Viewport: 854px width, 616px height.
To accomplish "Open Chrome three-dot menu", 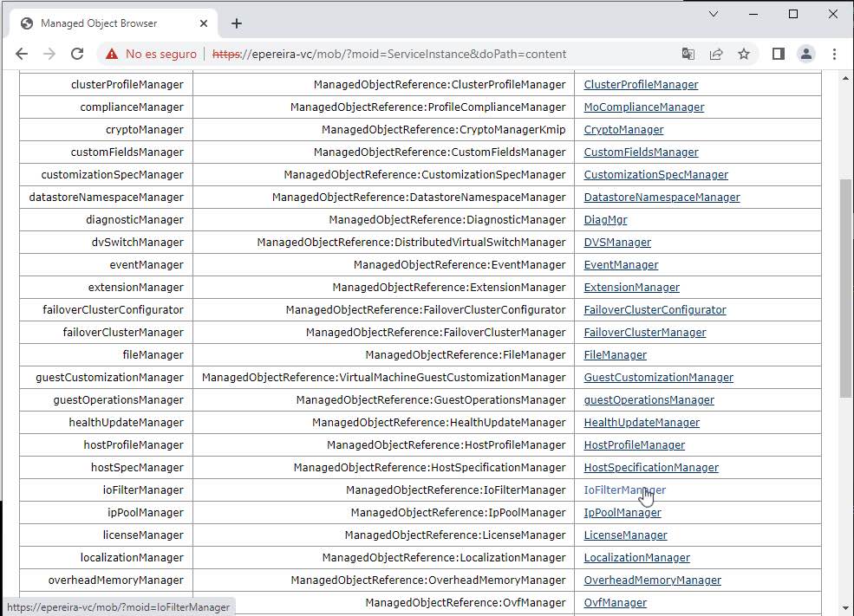I will (x=834, y=54).
